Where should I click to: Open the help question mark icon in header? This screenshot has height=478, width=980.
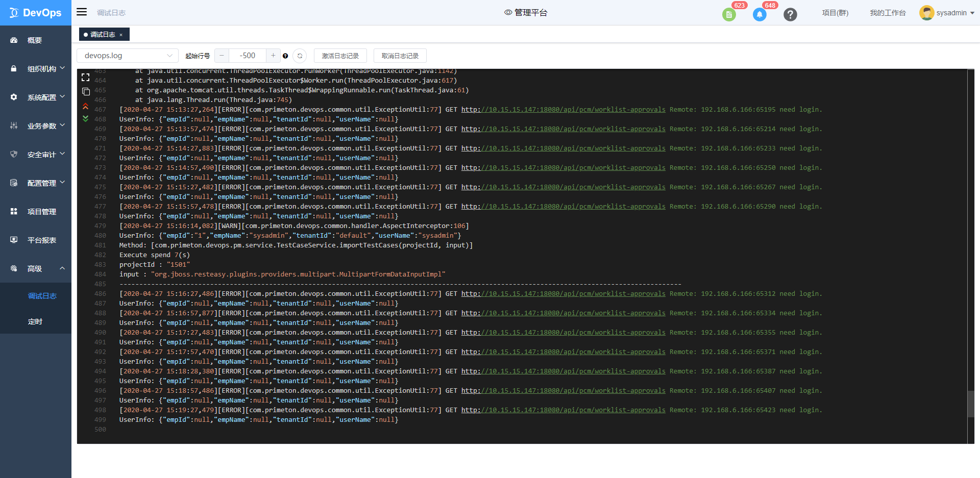[790, 14]
